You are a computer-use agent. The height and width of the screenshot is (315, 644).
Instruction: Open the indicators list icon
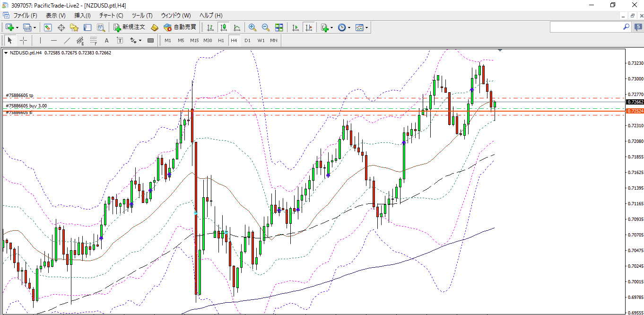pyautogui.click(x=324, y=27)
